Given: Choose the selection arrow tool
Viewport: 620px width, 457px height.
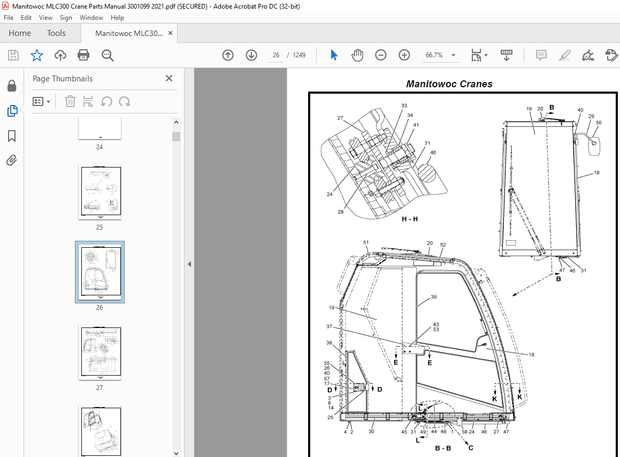Looking at the screenshot, I should (334, 55).
